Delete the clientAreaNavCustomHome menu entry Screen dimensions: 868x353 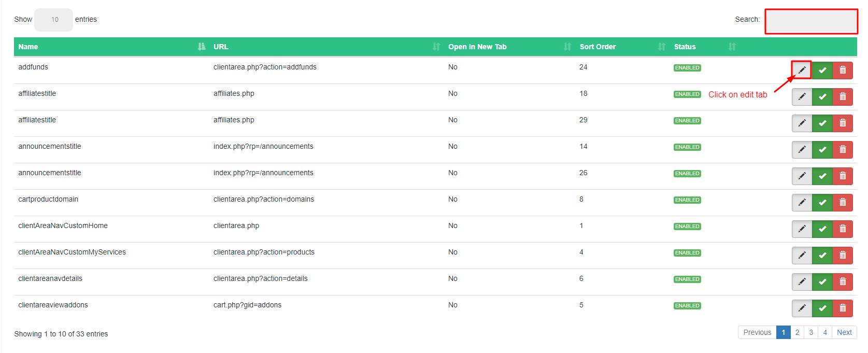point(843,229)
